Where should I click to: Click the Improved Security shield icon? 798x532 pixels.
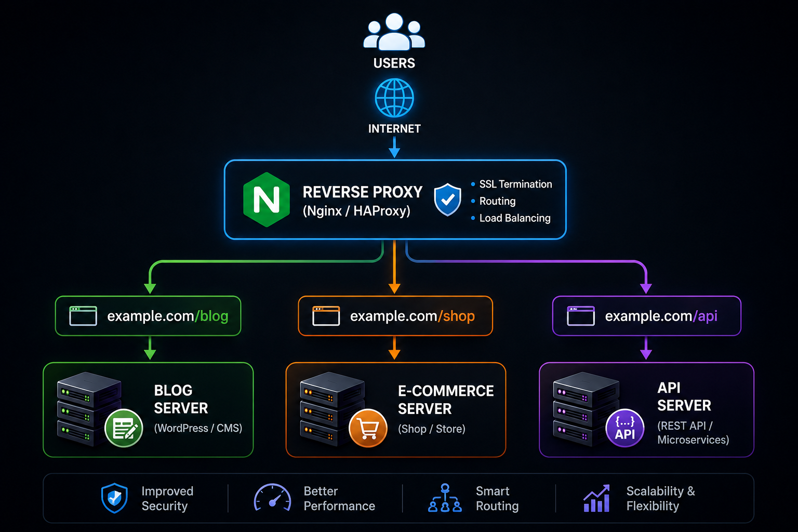114,498
